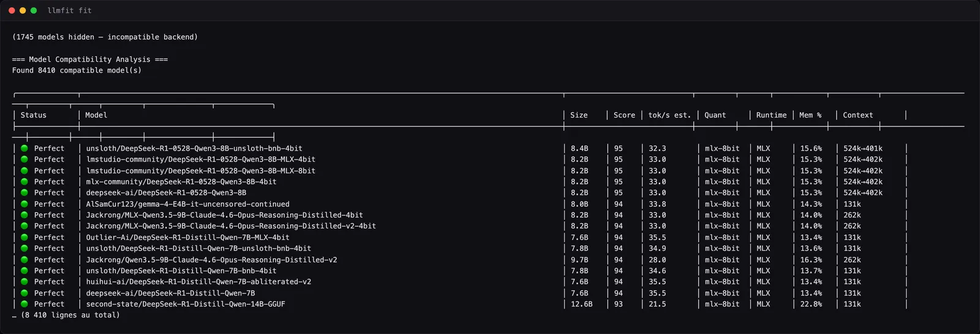Click the 21.5 tok/s estimate
The width and height of the screenshot is (980, 334).
tap(657, 304)
